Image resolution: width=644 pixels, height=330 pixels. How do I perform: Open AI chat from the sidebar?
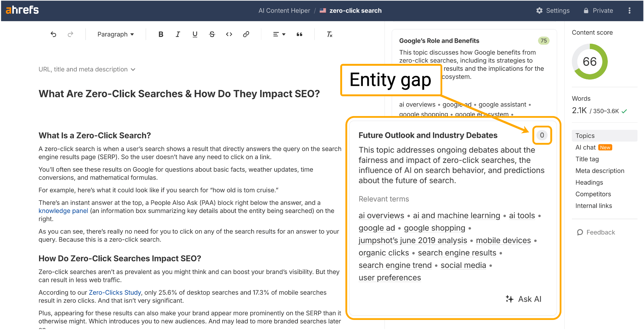[x=585, y=147]
